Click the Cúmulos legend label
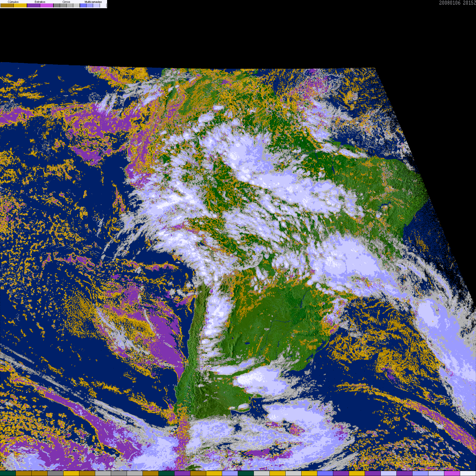The width and height of the screenshot is (476, 476). click(13, 2)
